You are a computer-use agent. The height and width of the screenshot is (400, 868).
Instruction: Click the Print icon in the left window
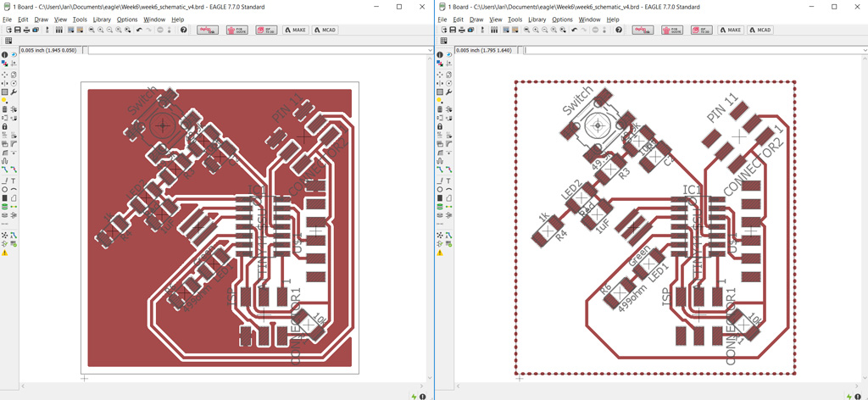tap(26, 30)
